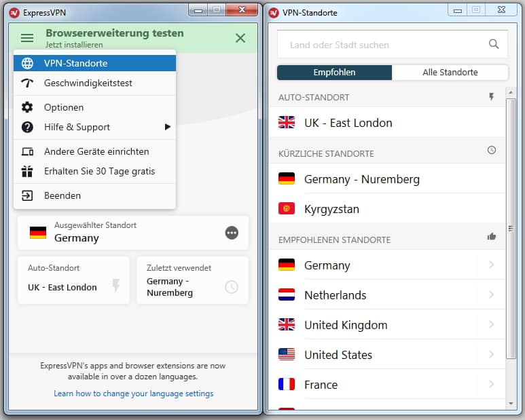Click the Kyrgyzstan flag icon
This screenshot has height=420, width=525.
tap(287, 208)
